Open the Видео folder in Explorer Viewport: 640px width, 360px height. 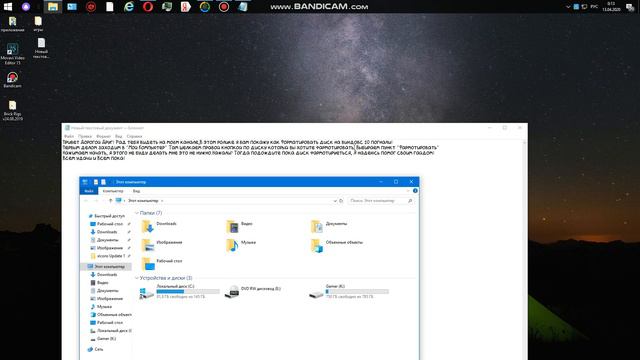240,226
